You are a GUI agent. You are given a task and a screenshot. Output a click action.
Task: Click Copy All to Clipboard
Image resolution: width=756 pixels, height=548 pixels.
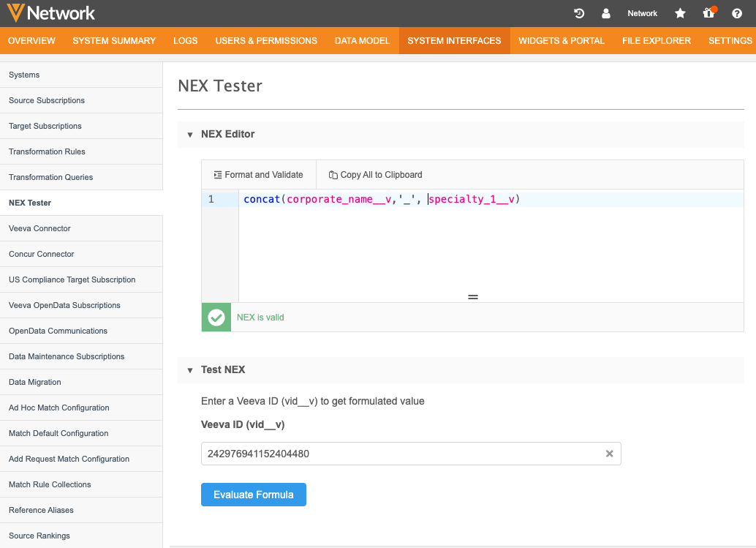[375, 175]
